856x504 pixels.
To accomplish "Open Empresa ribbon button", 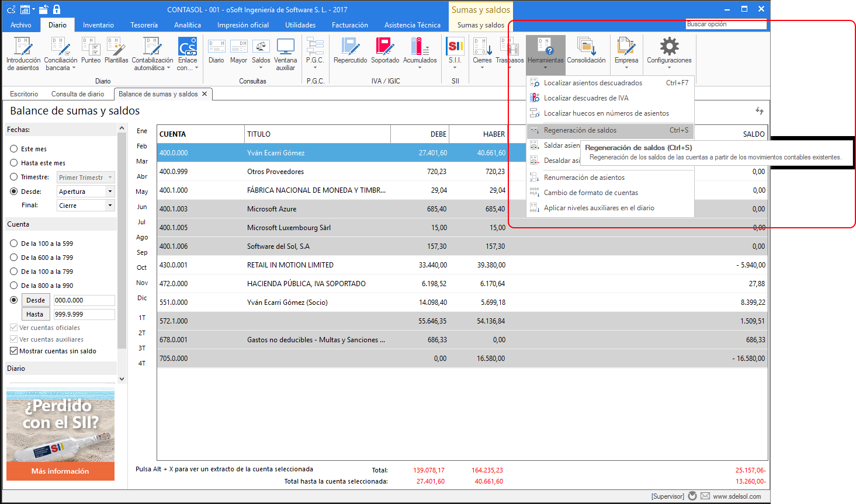I will (626, 53).
